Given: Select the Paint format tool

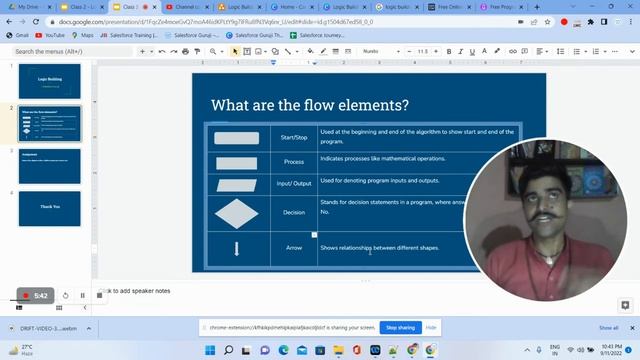Looking at the screenshot, I should [x=197, y=51].
